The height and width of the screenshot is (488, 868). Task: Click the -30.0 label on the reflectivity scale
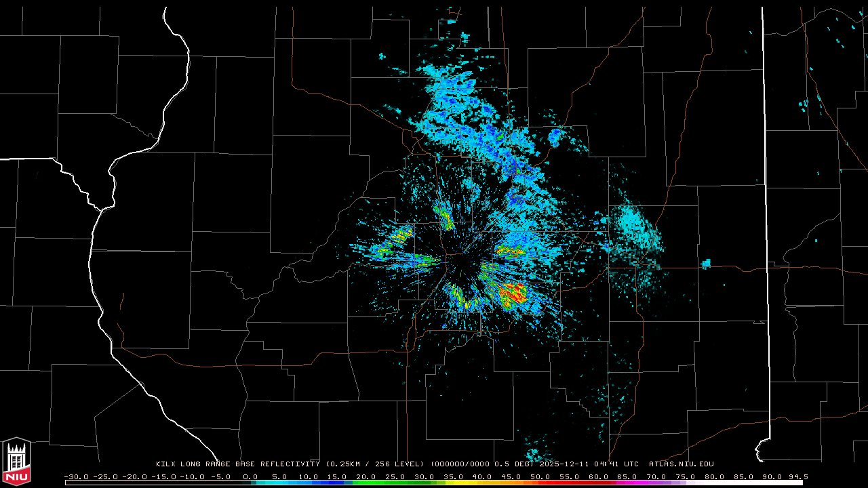pos(76,476)
